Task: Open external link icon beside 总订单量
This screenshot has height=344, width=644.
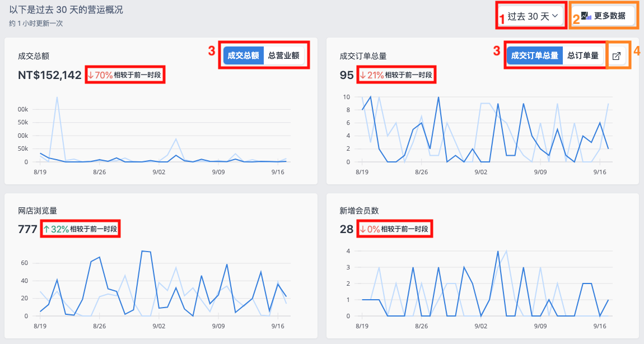Action: [x=617, y=56]
